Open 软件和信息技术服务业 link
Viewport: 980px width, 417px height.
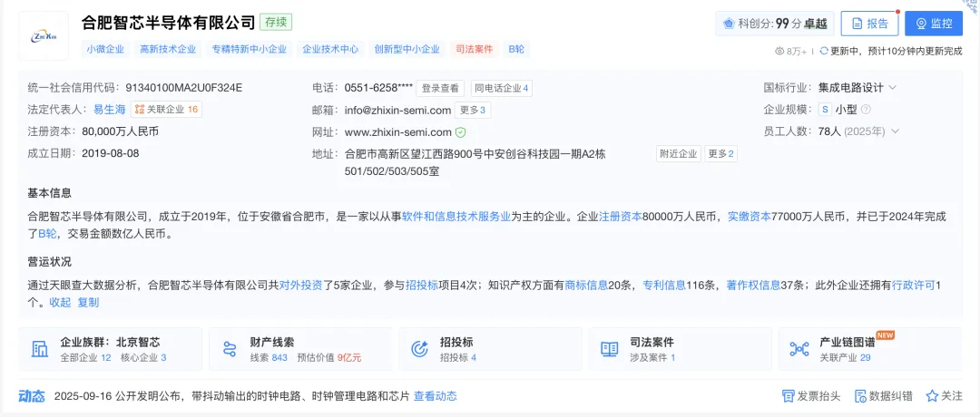(456, 217)
